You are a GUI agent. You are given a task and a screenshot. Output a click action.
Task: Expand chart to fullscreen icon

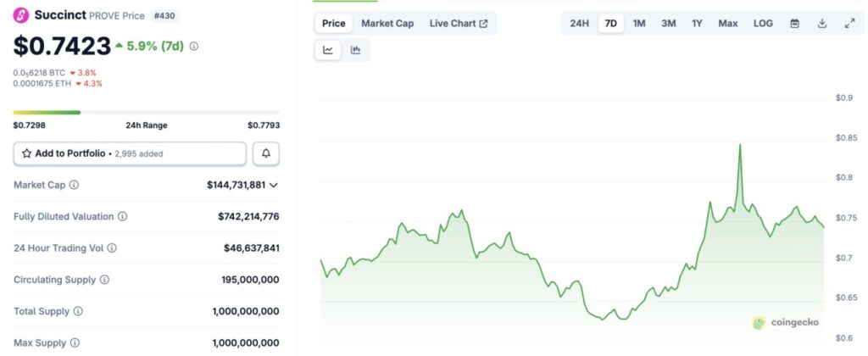point(849,24)
